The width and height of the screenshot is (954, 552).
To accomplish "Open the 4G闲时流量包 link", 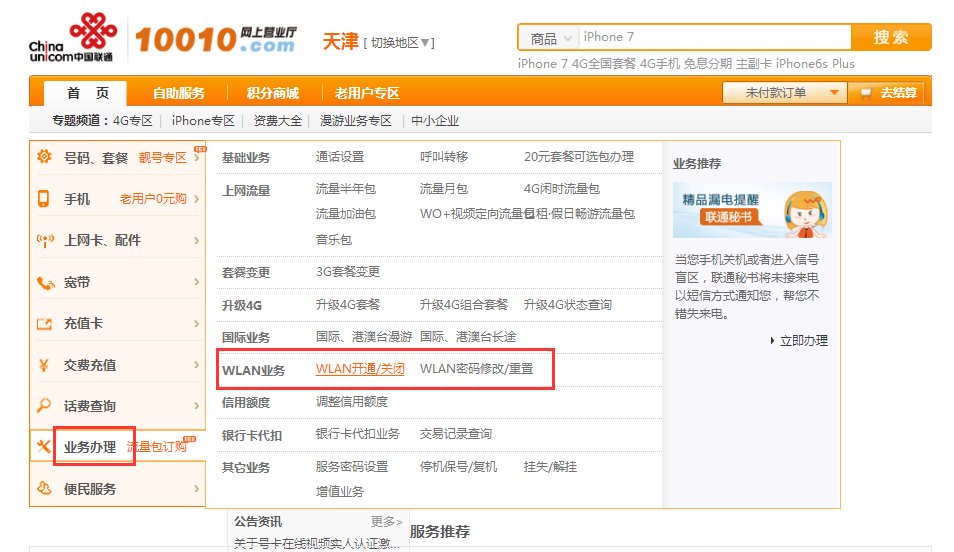I will click(562, 189).
